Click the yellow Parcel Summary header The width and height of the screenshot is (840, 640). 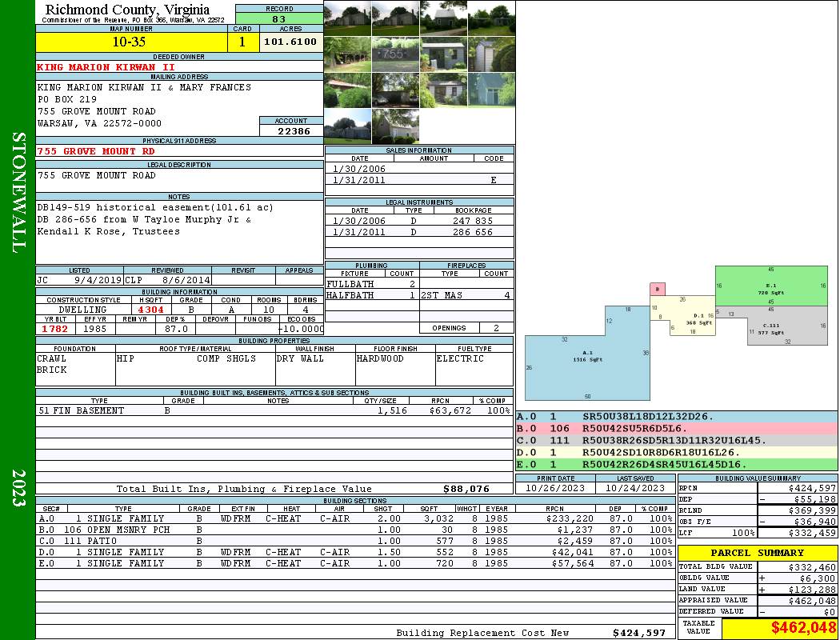757,553
